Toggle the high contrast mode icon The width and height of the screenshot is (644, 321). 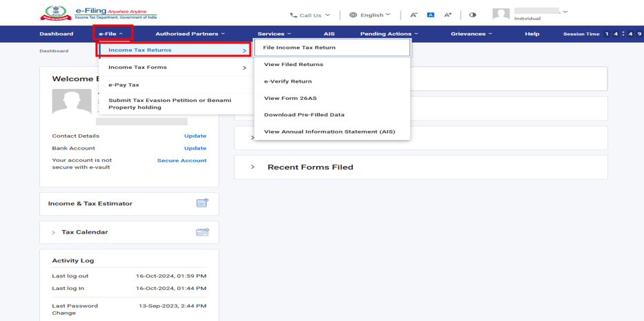pyautogui.click(x=472, y=15)
